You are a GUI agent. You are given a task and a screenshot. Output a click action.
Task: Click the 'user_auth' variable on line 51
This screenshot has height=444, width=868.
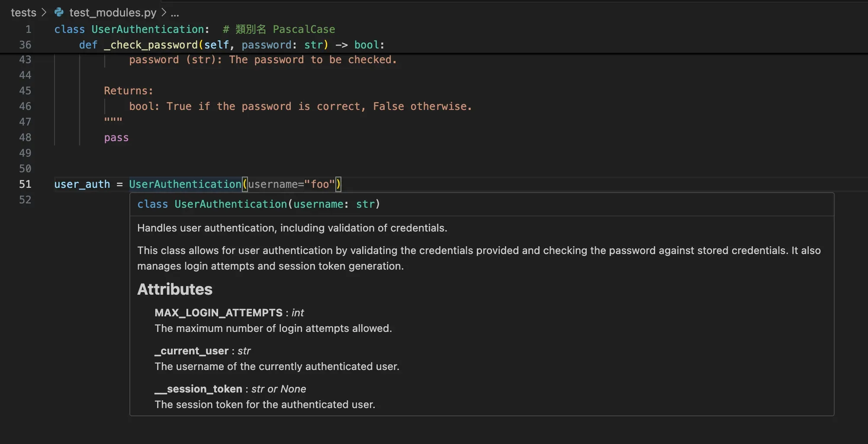click(82, 184)
